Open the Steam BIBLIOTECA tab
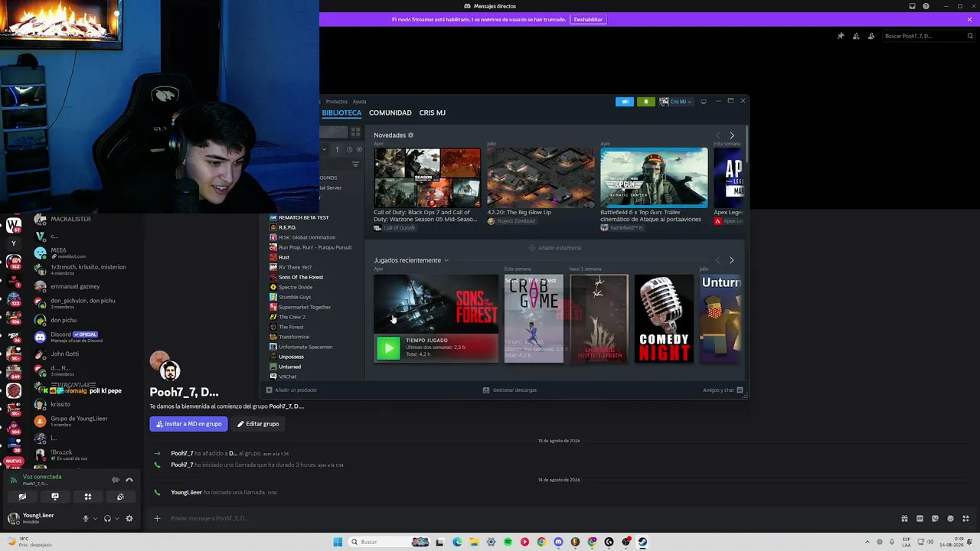This screenshot has width=980, height=551. point(341,112)
